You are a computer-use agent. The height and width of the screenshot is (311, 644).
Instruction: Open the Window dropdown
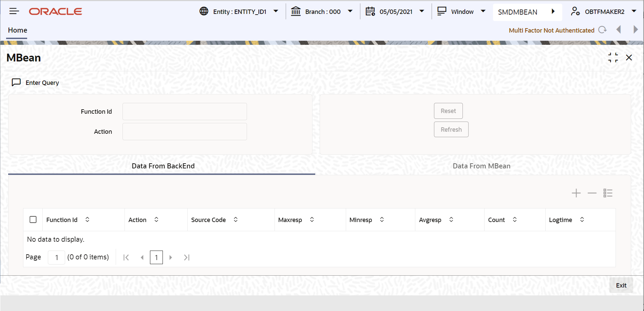483,11
